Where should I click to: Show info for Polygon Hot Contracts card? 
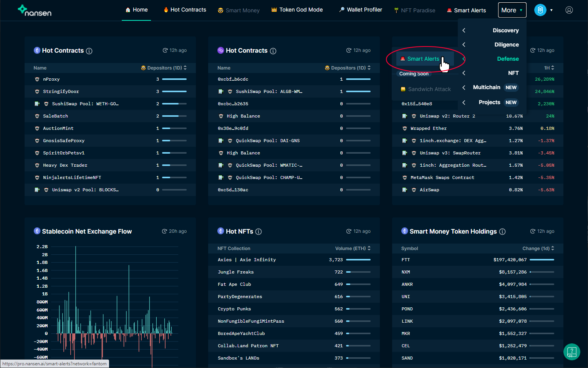click(x=273, y=51)
